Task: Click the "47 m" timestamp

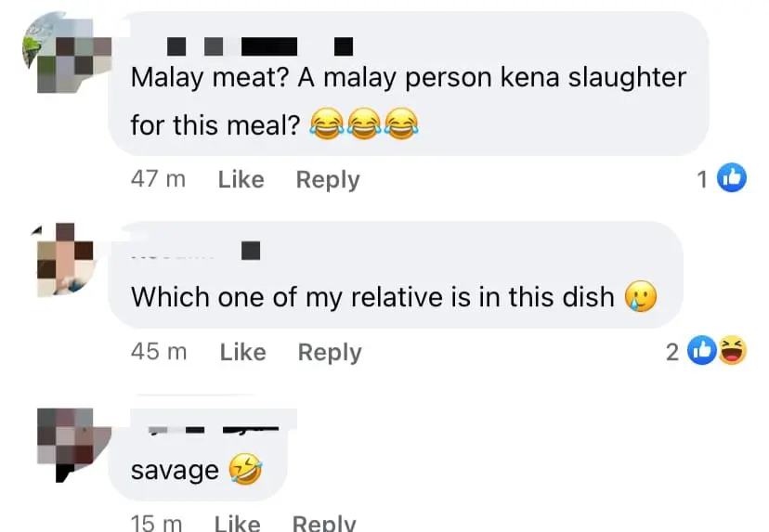Action: [x=158, y=179]
